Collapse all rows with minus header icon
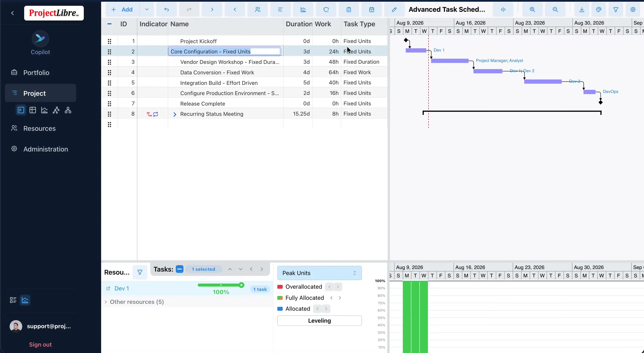Screen dimensions: 644x353 (x=109, y=24)
